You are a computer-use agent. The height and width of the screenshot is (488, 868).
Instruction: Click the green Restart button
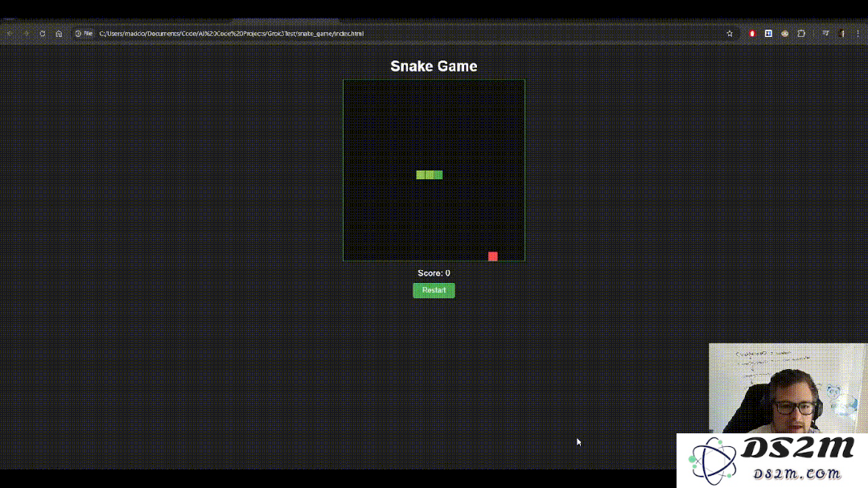(x=434, y=290)
